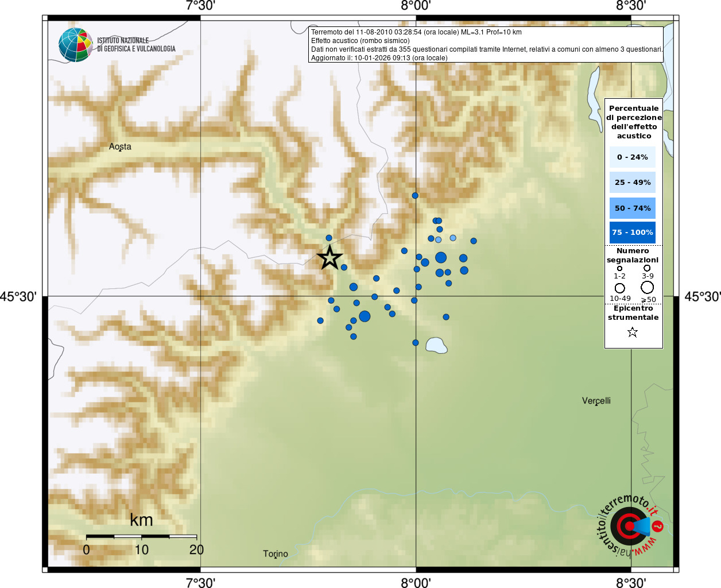
Task: Click the small lake south of the data points
Action: click(x=436, y=345)
